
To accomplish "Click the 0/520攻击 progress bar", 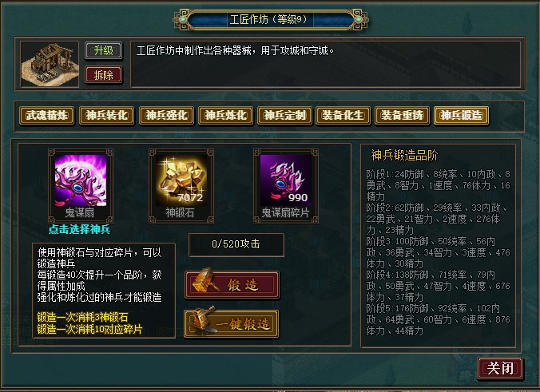I will 236,244.
